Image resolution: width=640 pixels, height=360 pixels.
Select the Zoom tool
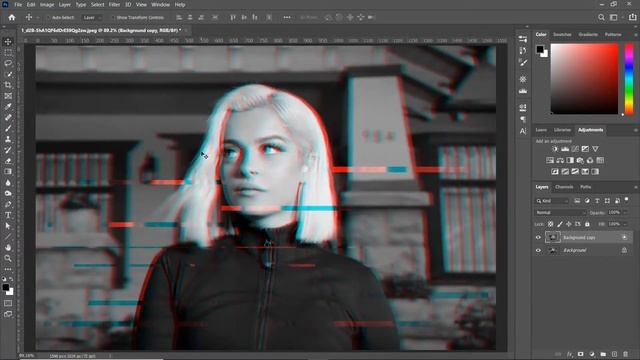[8, 258]
